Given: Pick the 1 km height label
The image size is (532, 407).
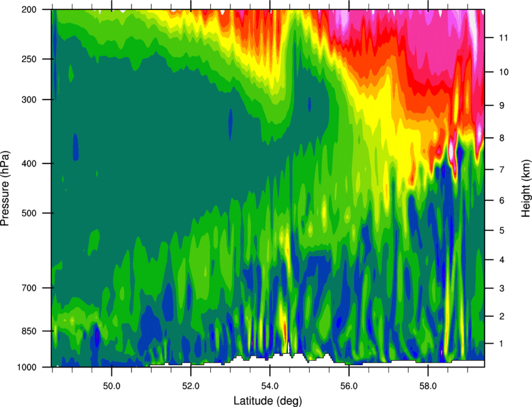Looking at the screenshot, I should [502, 344].
